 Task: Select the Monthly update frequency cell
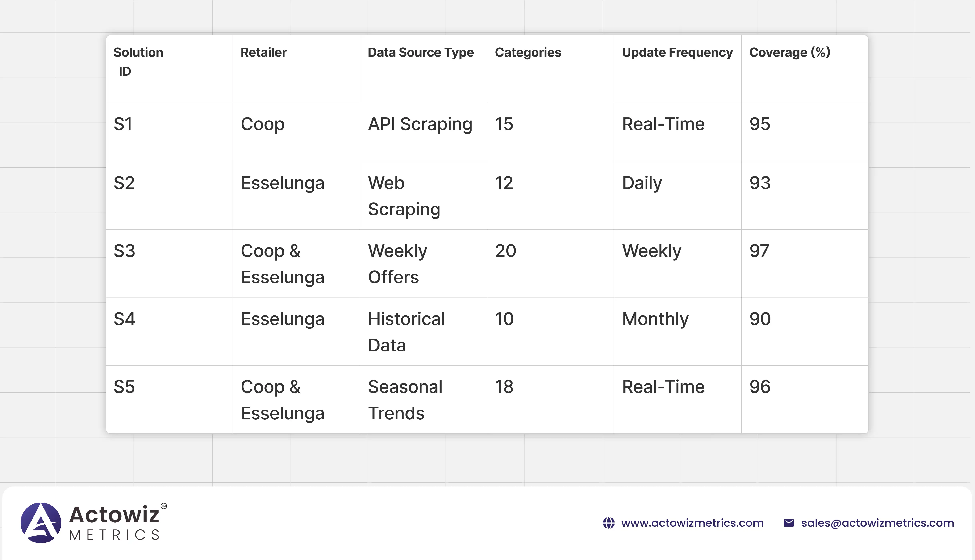[655, 319]
